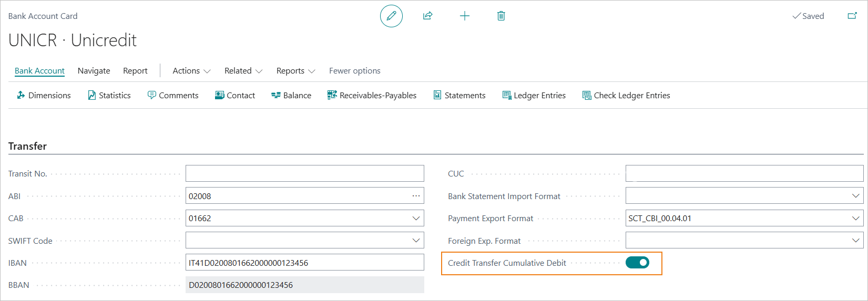Open Comments
The height and width of the screenshot is (301, 868).
pos(173,95)
